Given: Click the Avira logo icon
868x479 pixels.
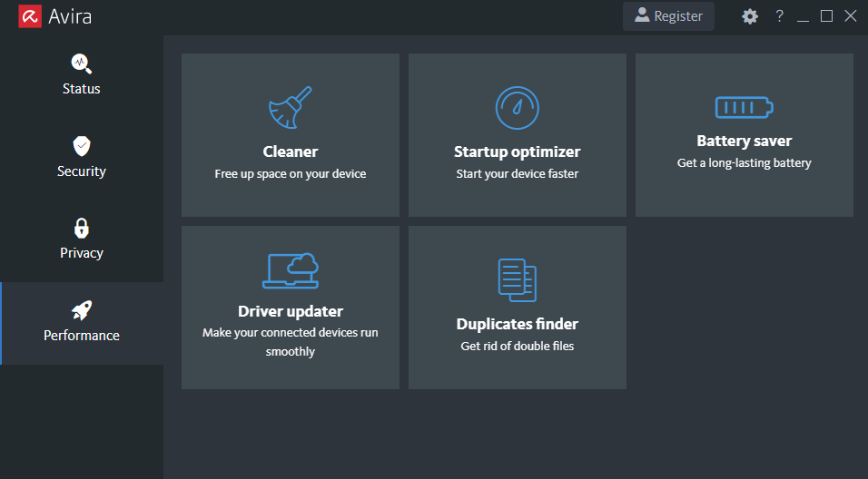Looking at the screenshot, I should 30,16.
